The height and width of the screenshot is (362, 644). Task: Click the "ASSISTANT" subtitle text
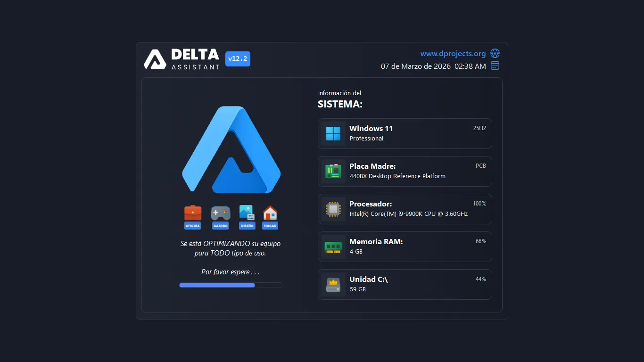tap(196, 67)
